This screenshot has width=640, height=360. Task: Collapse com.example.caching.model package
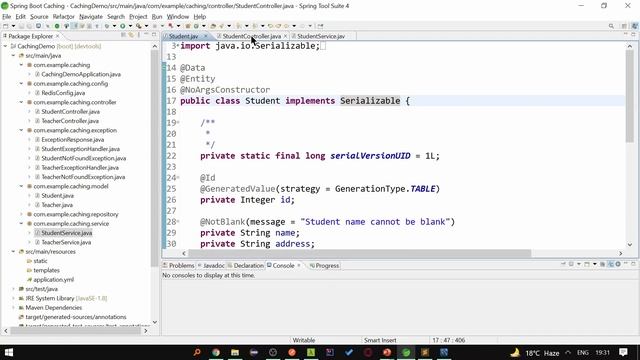tap(21, 186)
